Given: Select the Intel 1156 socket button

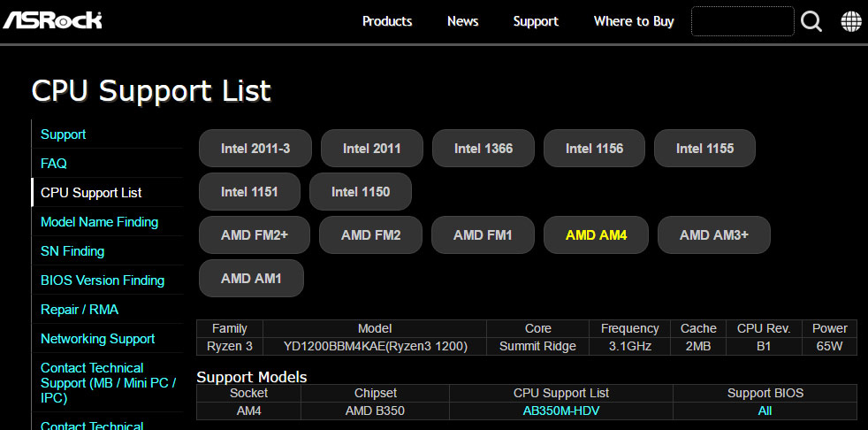Looking at the screenshot, I should tap(594, 149).
